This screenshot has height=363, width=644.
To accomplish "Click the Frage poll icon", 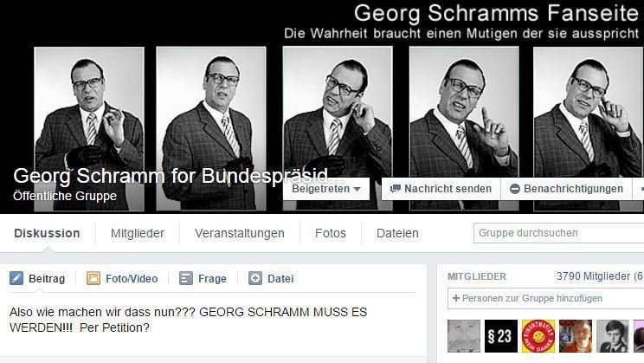I will point(185,278).
